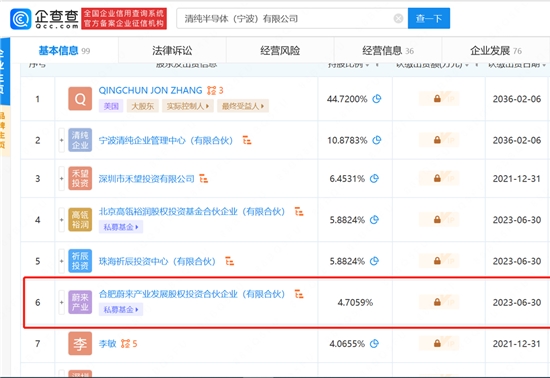Clear the search field with the X icon
Image resolution: width=550 pixels, height=378 pixels.
click(398, 18)
